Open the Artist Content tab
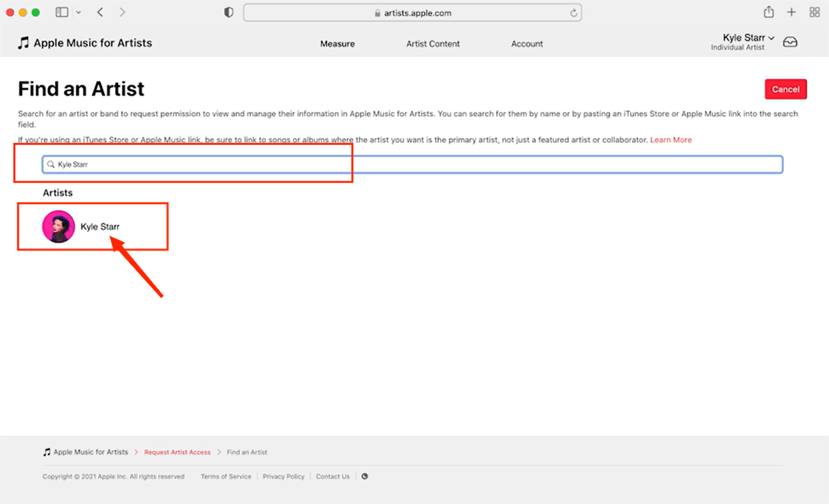 pyautogui.click(x=433, y=44)
